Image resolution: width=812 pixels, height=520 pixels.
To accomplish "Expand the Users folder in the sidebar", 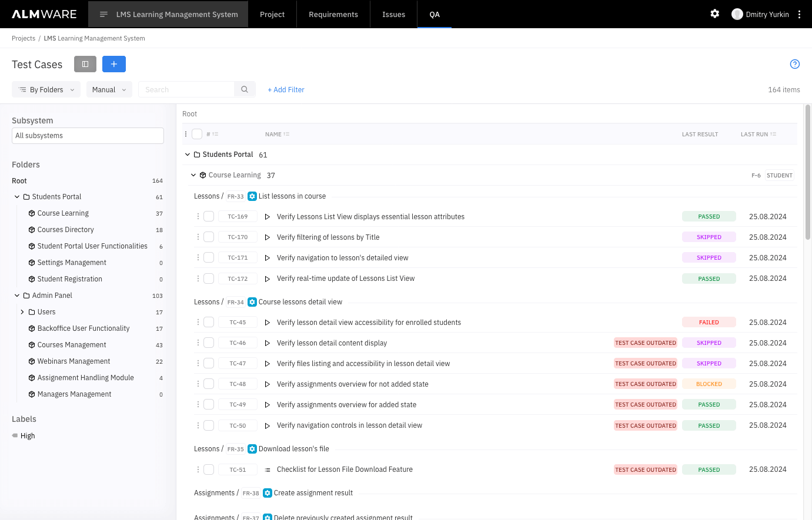I will click(22, 312).
